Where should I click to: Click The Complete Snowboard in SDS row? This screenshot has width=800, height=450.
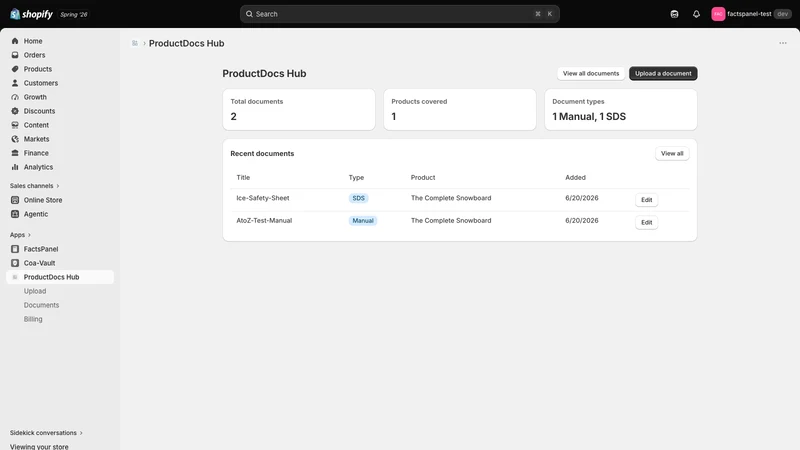[x=451, y=198]
